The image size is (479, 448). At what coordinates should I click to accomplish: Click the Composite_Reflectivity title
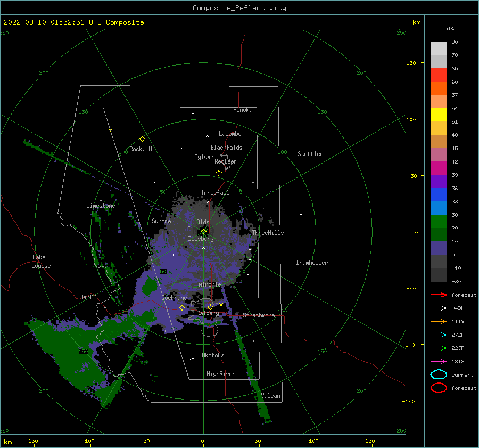tap(240, 8)
